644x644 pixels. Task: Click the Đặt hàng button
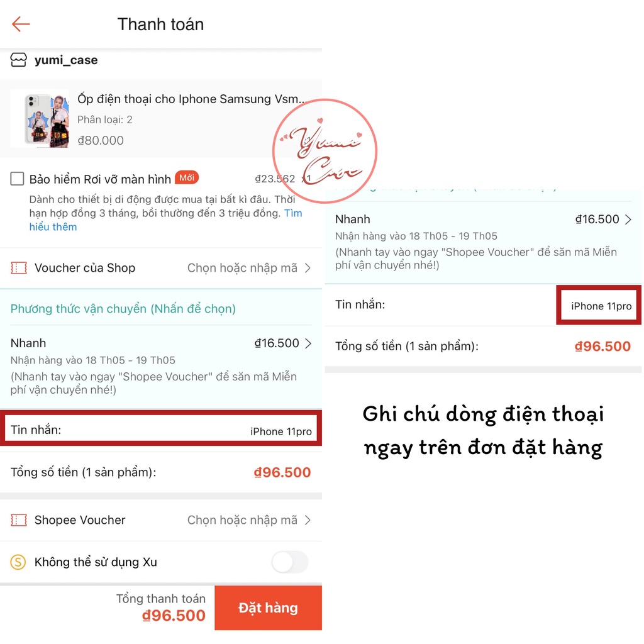point(268,608)
